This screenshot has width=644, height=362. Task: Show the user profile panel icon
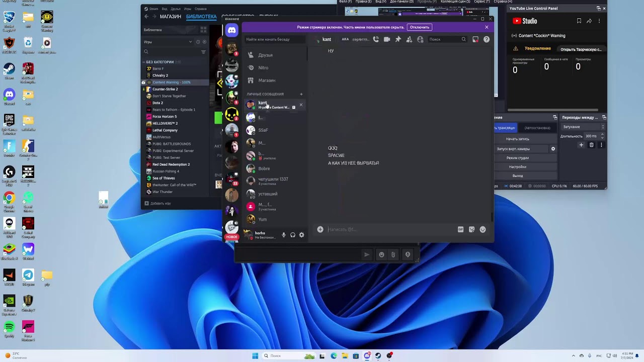[x=420, y=39]
